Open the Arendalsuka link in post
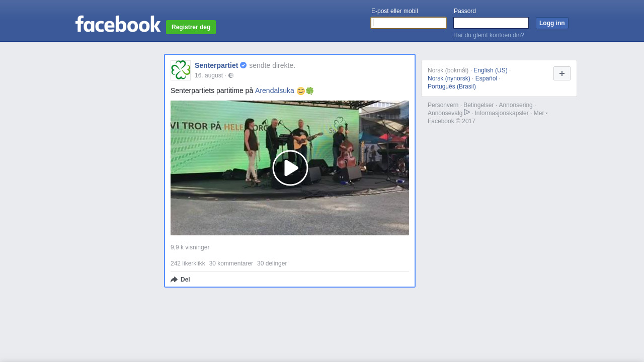This screenshot has height=362, width=644. pyautogui.click(x=274, y=90)
